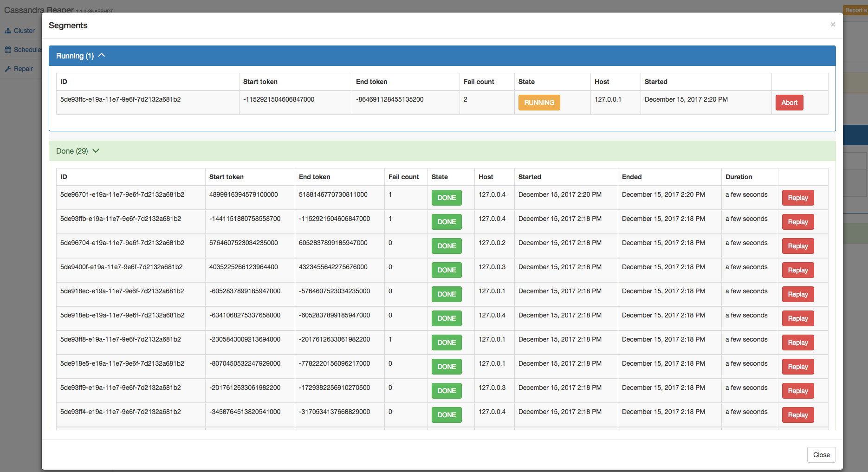Select ID 5de93ffc-e19a-11e7-9e6f-7d2132a681b2 in Running table
The width and height of the screenshot is (868, 472).
click(121, 99)
